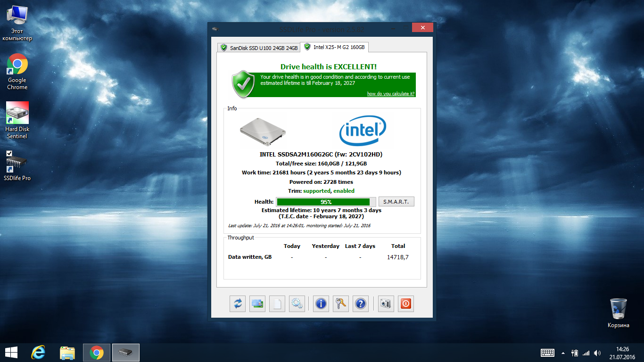
Task: Open the keys registration button
Action: point(341,304)
